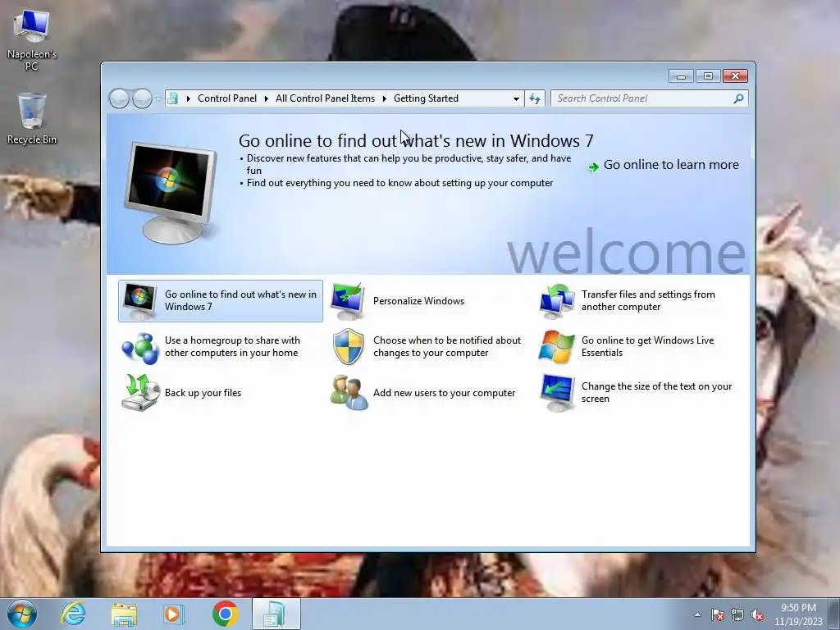Expand arrow after Control Panel breadcrumb
The height and width of the screenshot is (630, 840).
click(x=267, y=98)
